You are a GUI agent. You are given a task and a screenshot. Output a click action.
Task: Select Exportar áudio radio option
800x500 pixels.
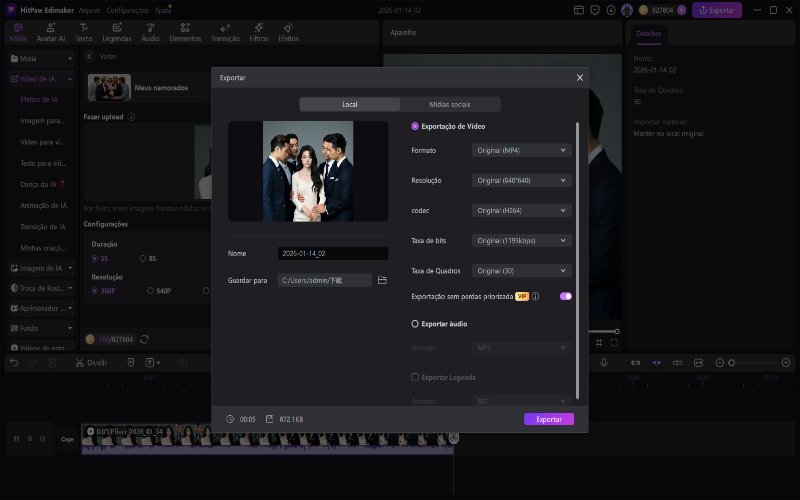tap(415, 324)
